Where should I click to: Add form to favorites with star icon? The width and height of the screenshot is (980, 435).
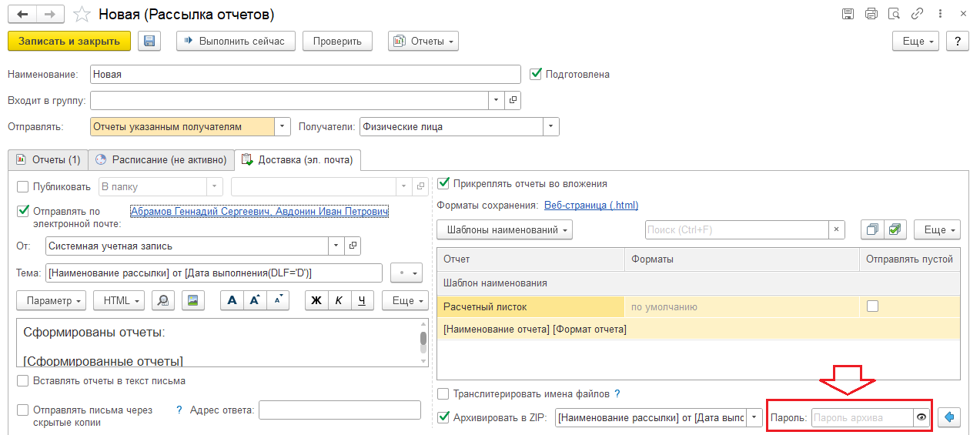(83, 15)
